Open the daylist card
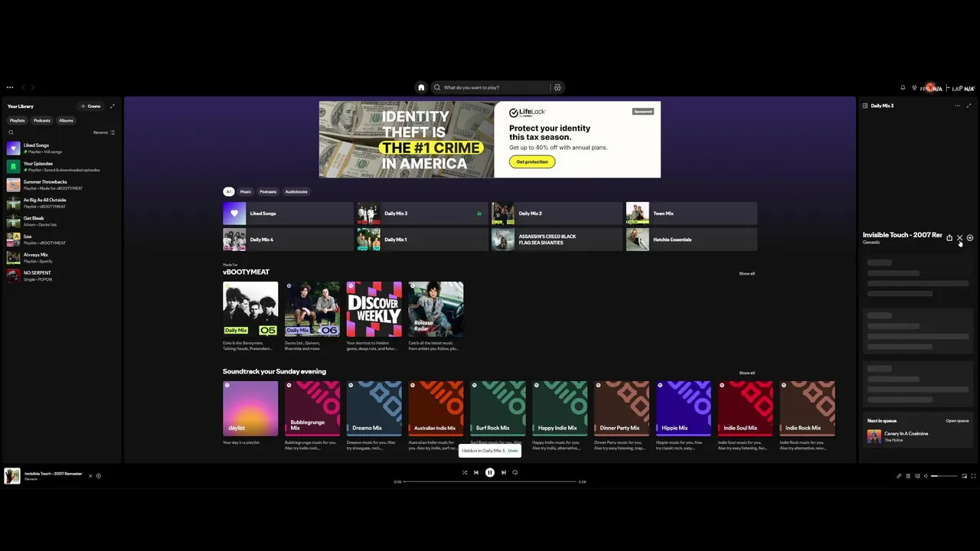Viewport: 980px width, 551px height. click(x=250, y=414)
